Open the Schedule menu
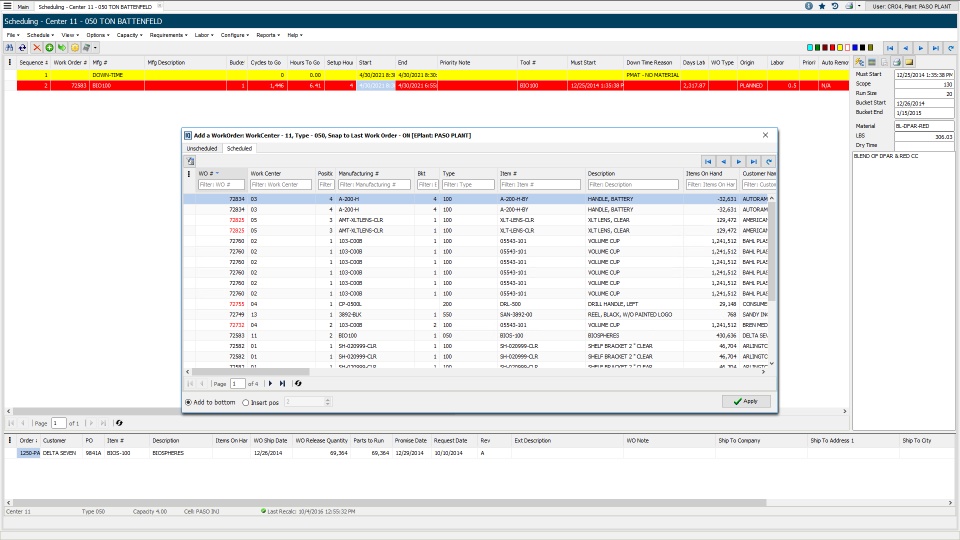The image size is (960, 540). coord(40,35)
